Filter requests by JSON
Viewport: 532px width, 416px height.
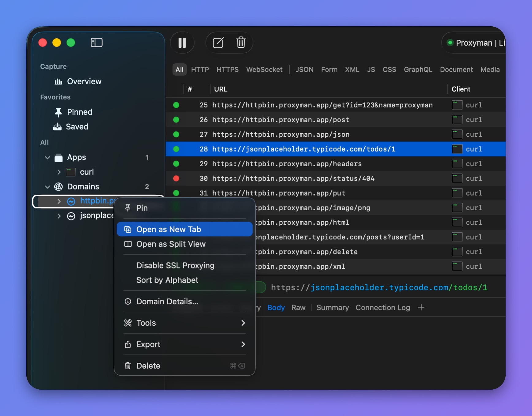[304, 69]
